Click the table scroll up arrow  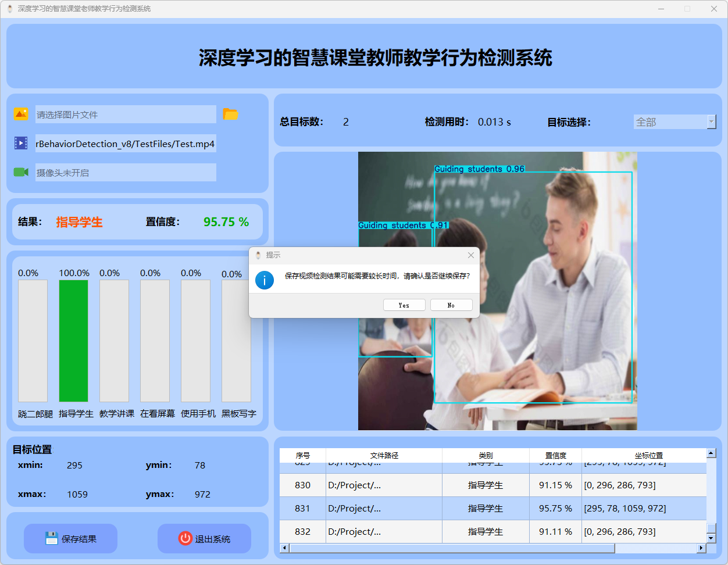[711, 453]
